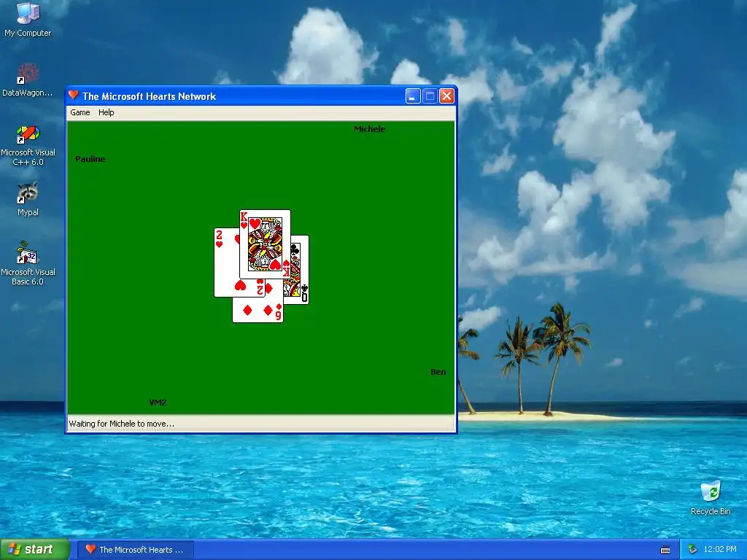Click the Nine of Diamonds card
This screenshot has width=747, height=560.
258,309
